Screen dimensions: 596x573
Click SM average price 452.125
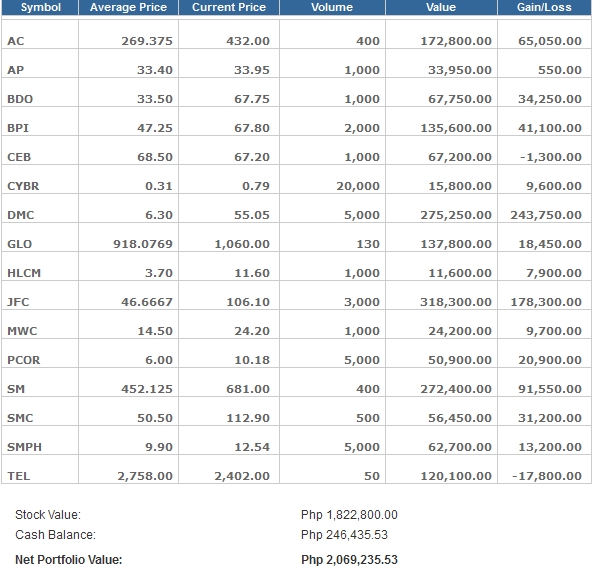coord(147,389)
